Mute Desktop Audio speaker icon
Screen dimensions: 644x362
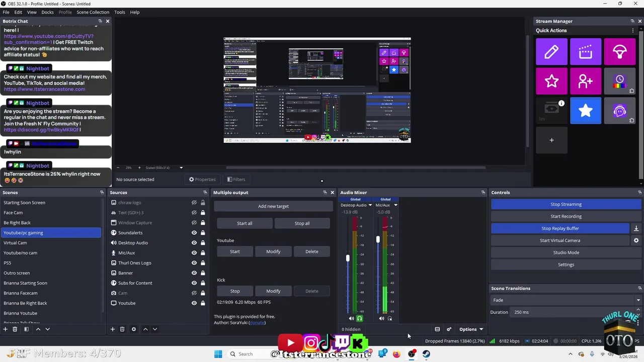[351, 318]
